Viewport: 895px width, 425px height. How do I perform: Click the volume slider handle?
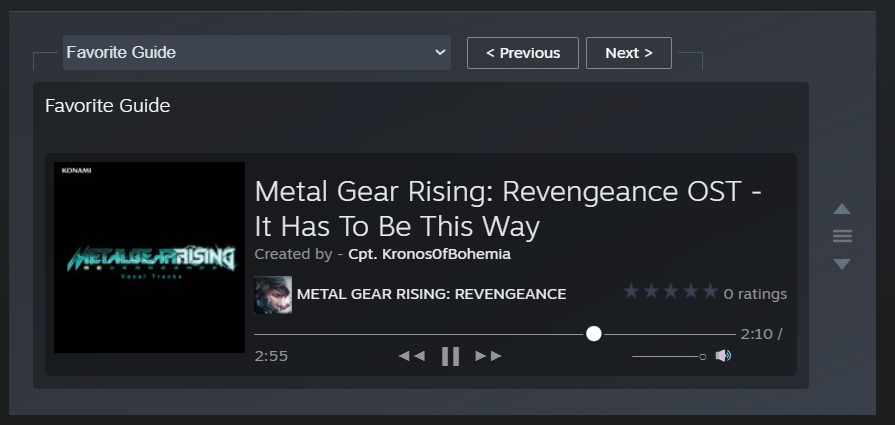tap(703, 357)
